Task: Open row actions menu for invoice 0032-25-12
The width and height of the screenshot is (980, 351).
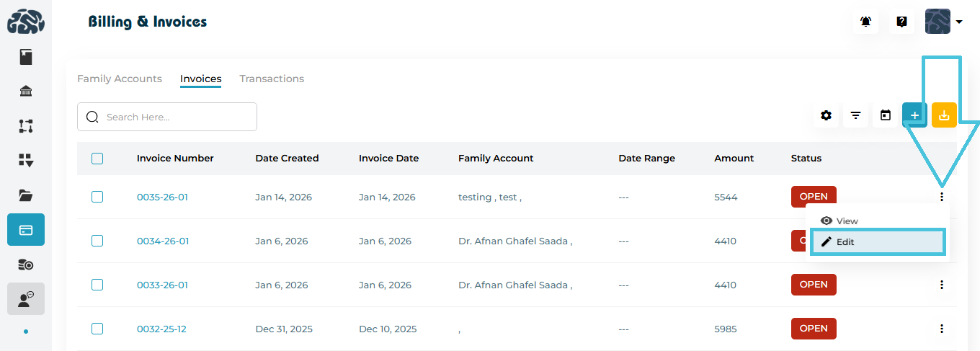Action: (x=941, y=329)
